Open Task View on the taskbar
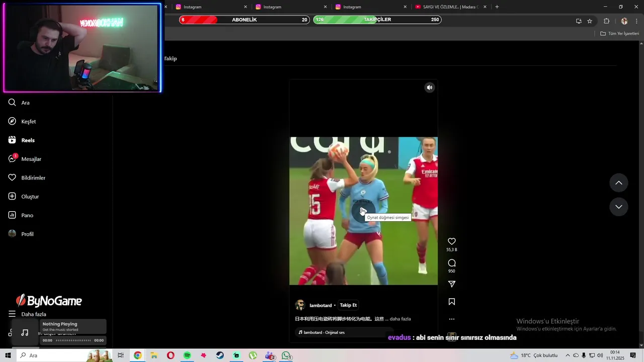The image size is (644, 362). [121, 355]
